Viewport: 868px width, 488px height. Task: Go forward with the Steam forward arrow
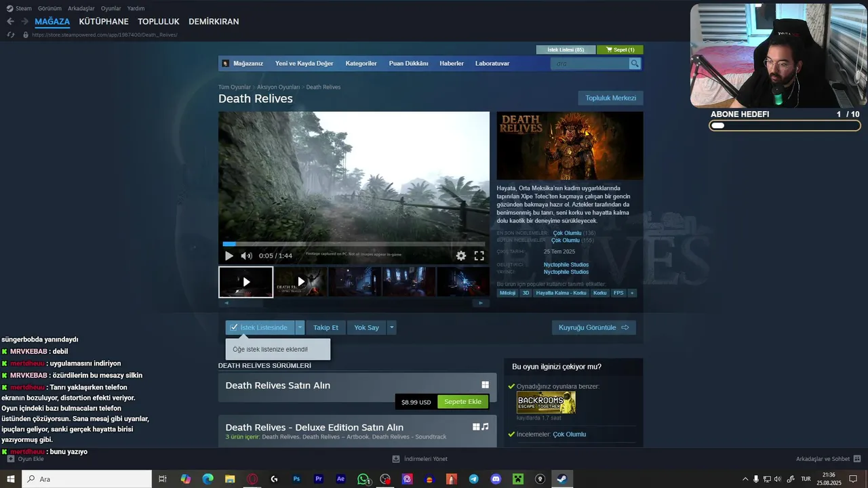click(24, 22)
